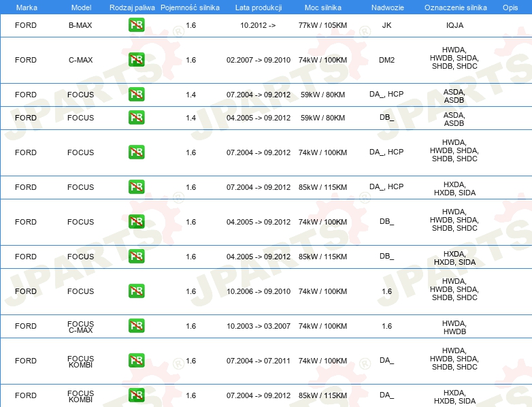532x407 pixels.
Task: Click the Moc silnika column header
Action: [323, 7]
